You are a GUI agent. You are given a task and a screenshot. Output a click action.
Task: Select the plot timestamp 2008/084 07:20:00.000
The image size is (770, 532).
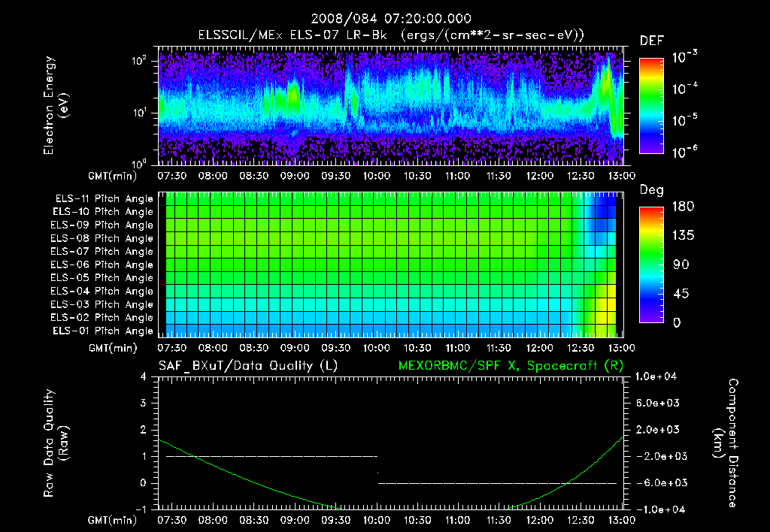[391, 19]
